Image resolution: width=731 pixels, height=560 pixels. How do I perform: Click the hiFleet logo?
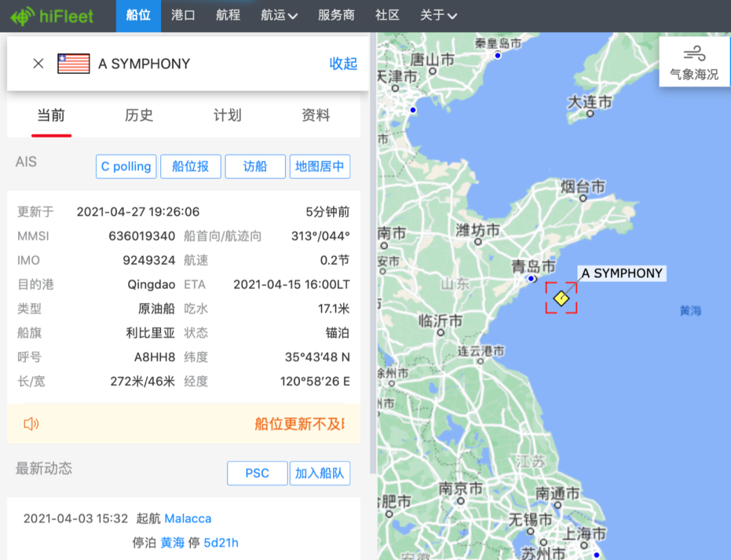[x=53, y=16]
